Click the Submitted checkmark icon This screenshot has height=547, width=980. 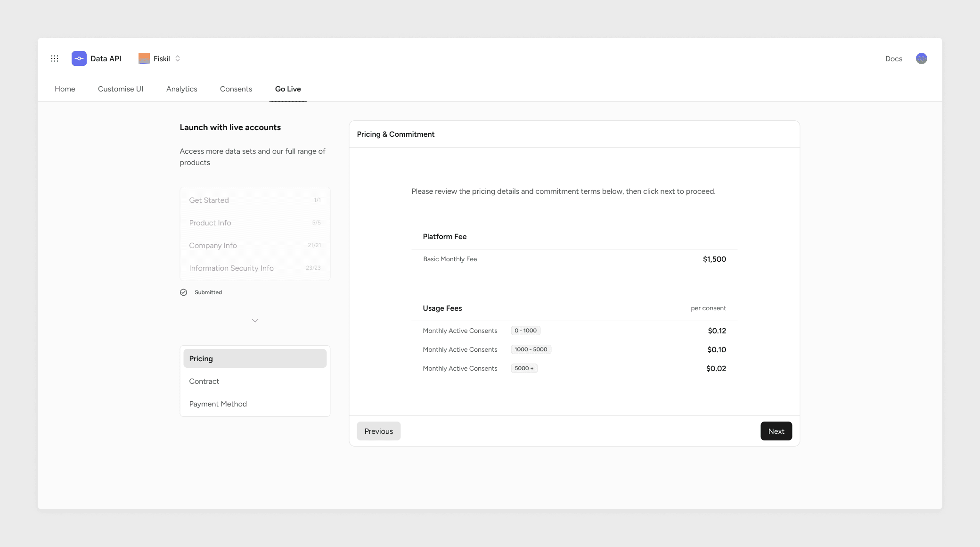(183, 292)
